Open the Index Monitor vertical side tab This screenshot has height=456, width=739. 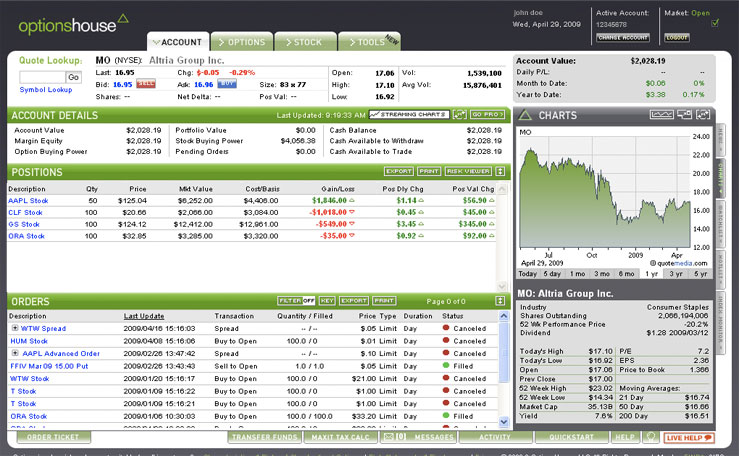(720, 321)
